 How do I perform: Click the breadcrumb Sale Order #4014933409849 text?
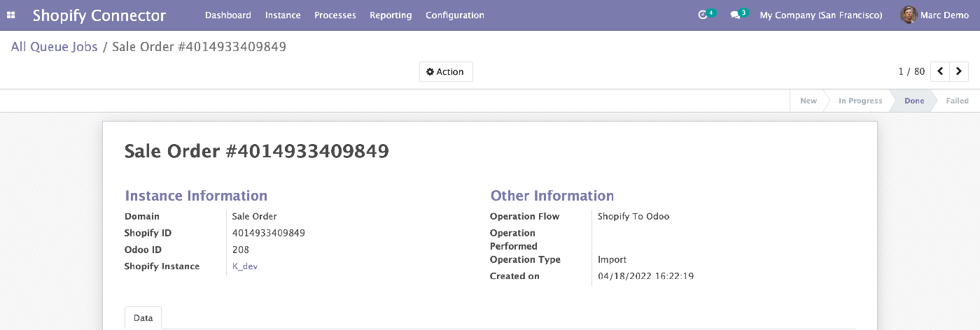pyautogui.click(x=199, y=47)
